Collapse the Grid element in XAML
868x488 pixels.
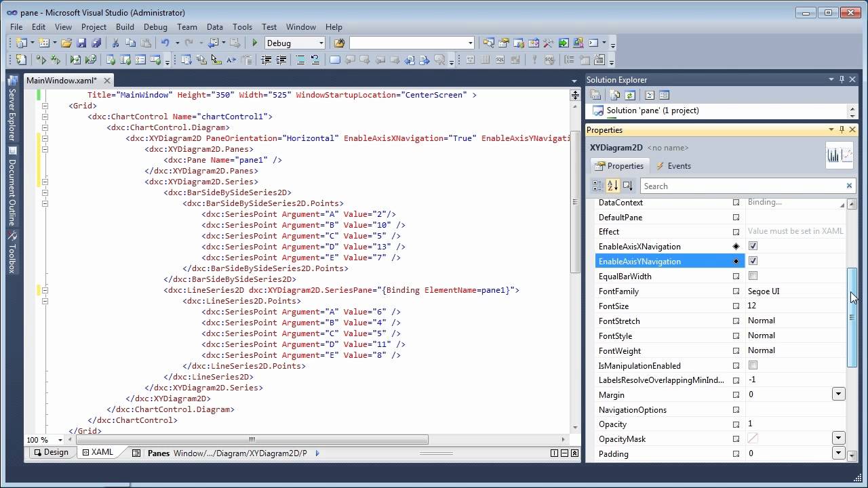45,106
